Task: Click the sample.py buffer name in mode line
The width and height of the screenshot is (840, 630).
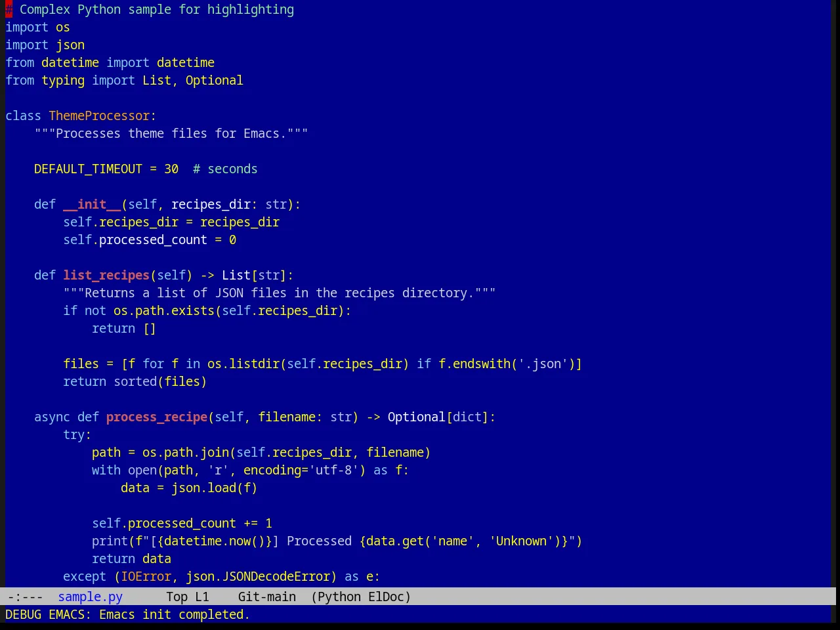Action: tap(90, 597)
